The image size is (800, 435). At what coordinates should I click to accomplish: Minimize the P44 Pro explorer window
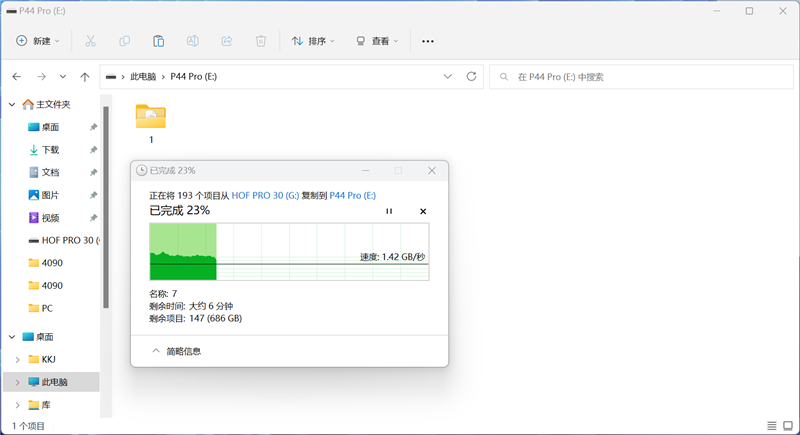[716, 11]
